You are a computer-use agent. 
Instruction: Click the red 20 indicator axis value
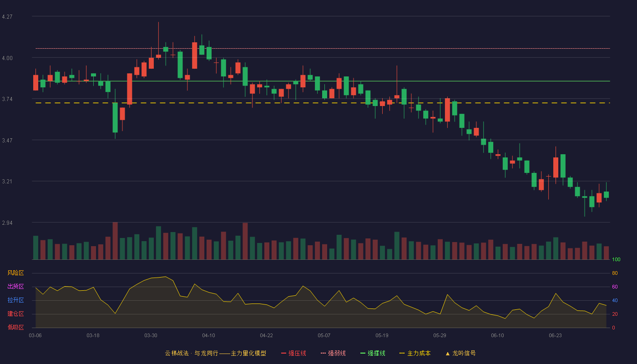615,314
